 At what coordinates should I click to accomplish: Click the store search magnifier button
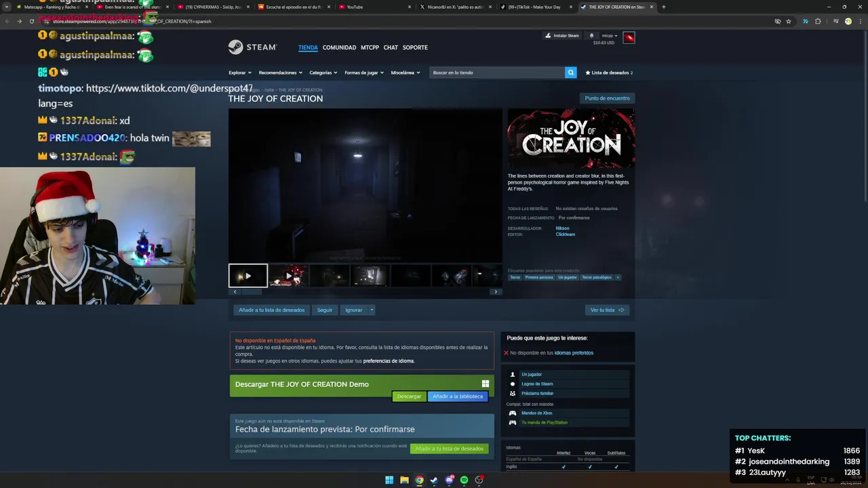(x=571, y=73)
